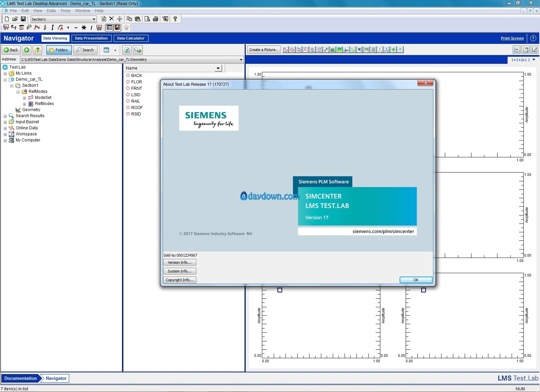Click the bar chart display icon
This screenshot has width=540, height=392.
(x=333, y=50)
